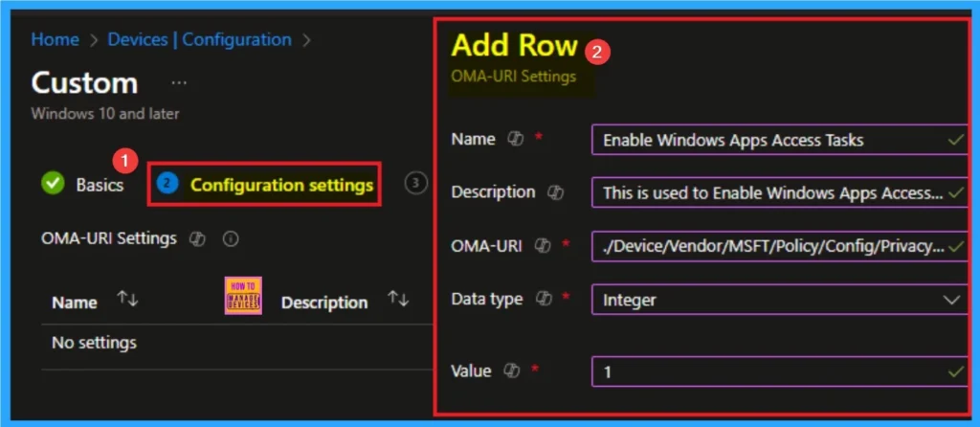Go to the Basics step
The width and height of the screenshot is (980, 427).
click(x=100, y=185)
